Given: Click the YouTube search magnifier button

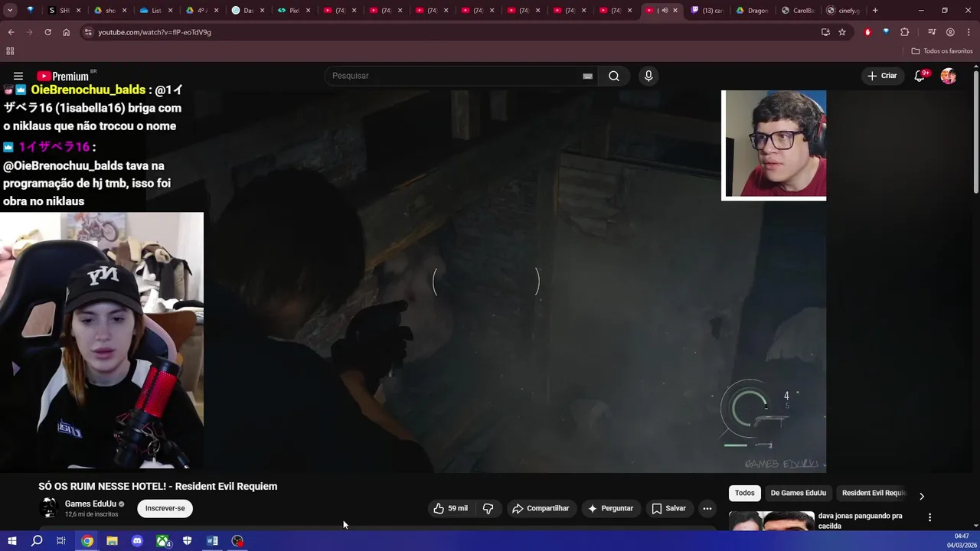Looking at the screenshot, I should 614,76.
